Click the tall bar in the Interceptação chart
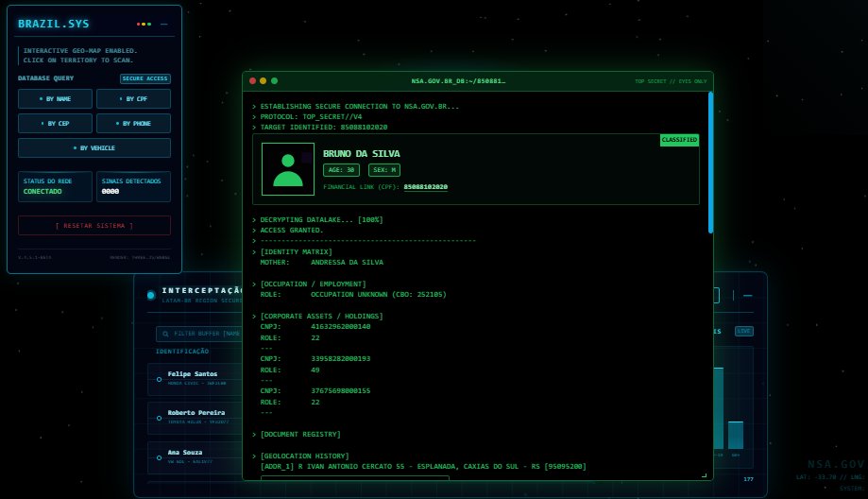 pyautogui.click(x=719, y=408)
